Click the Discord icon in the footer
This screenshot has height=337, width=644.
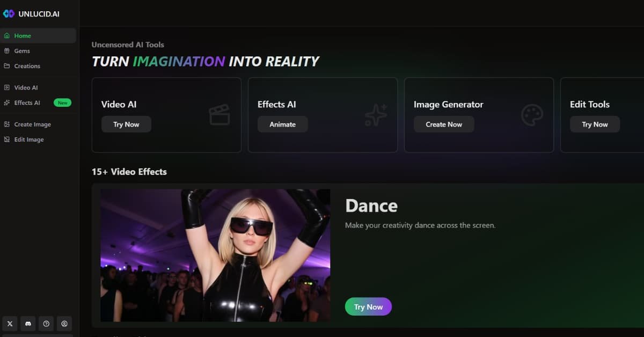click(x=27, y=324)
